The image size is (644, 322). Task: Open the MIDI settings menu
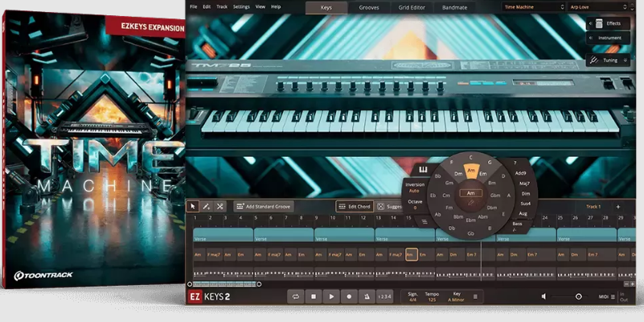coord(607,296)
